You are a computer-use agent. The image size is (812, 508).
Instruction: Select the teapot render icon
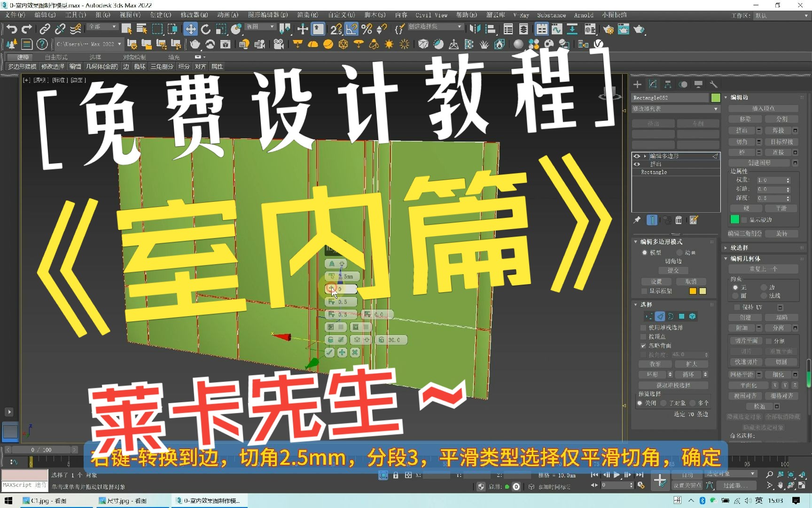tap(639, 29)
